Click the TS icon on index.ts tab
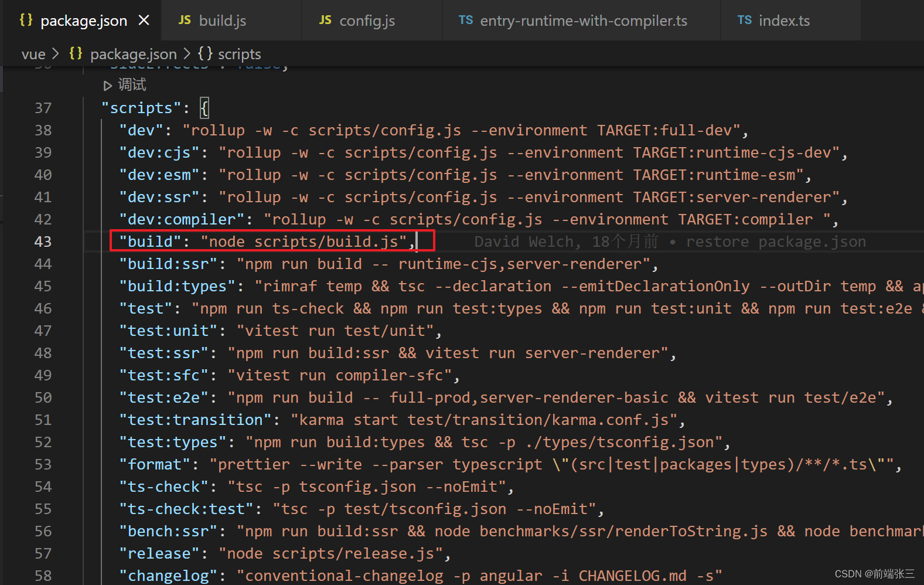Image resolution: width=924 pixels, height=585 pixels. [x=745, y=20]
